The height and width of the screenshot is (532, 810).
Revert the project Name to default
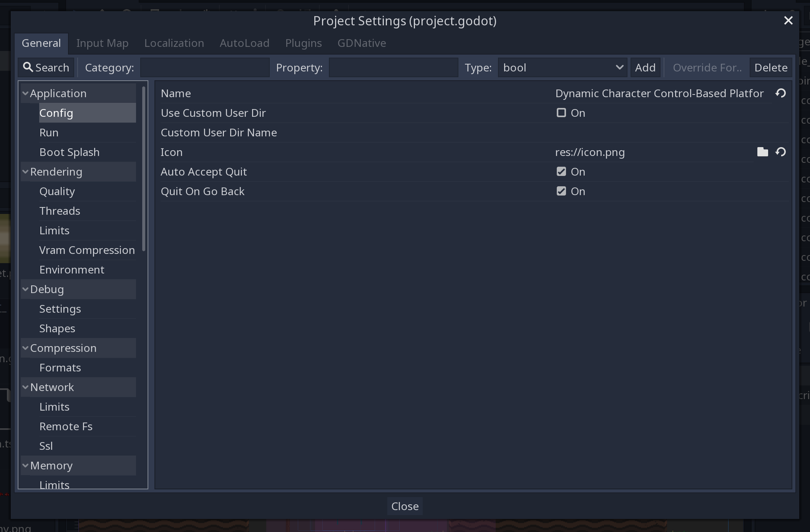point(781,93)
